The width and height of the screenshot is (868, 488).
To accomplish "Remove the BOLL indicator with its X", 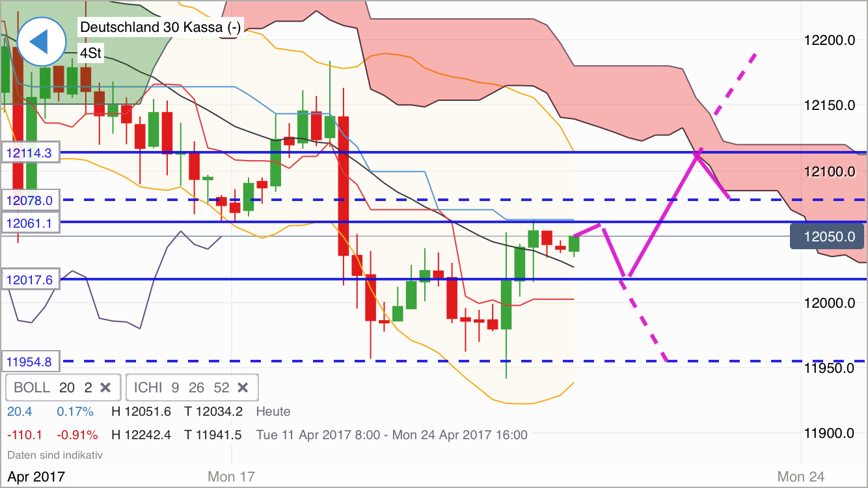I will point(105,387).
